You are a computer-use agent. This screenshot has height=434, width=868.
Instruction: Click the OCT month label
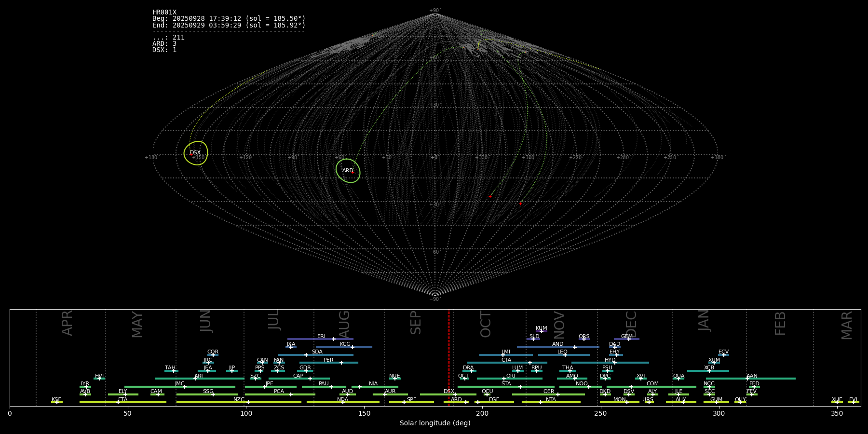pos(486,324)
